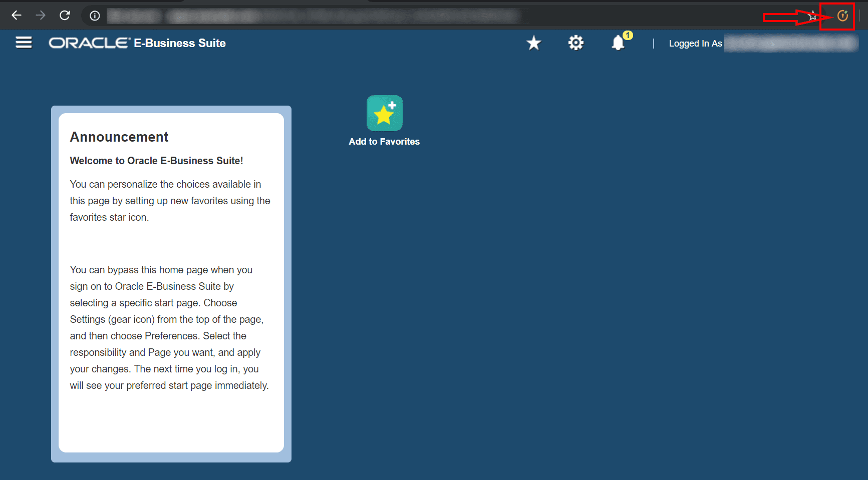Viewport: 868px width, 480px height.
Task: Click the Oracle E-Business Suite logo
Action: click(x=137, y=43)
